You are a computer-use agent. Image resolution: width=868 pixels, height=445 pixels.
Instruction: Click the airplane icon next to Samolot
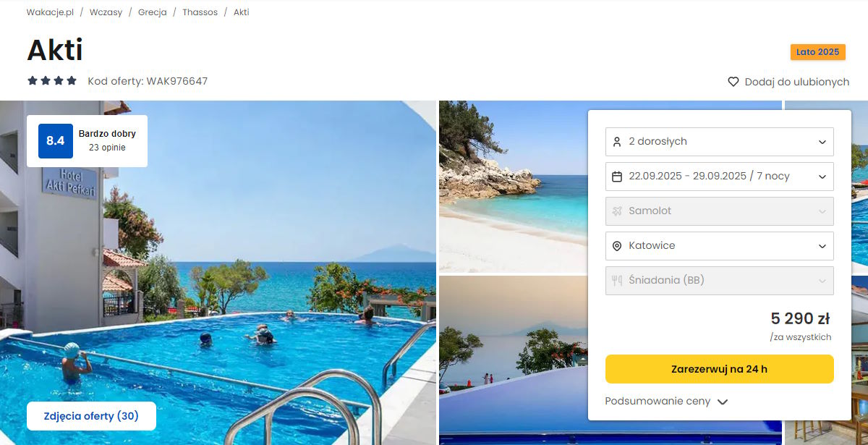[x=617, y=211]
